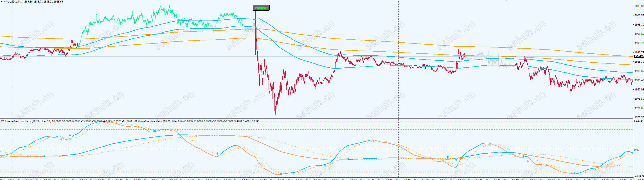Screen dimensions: 644x180
Task: Click the chart shift marker at top edge
Action: (506, 1)
